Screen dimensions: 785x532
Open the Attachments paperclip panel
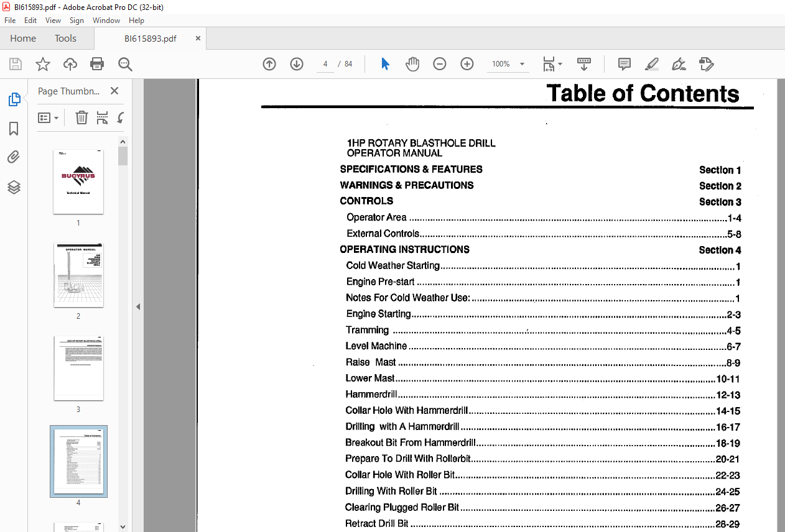[x=14, y=157]
